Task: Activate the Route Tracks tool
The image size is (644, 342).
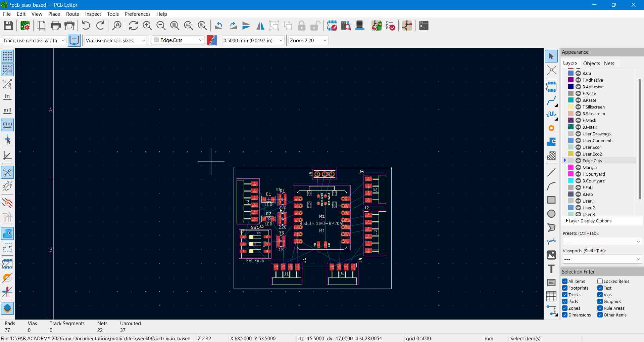Action: coord(551,100)
